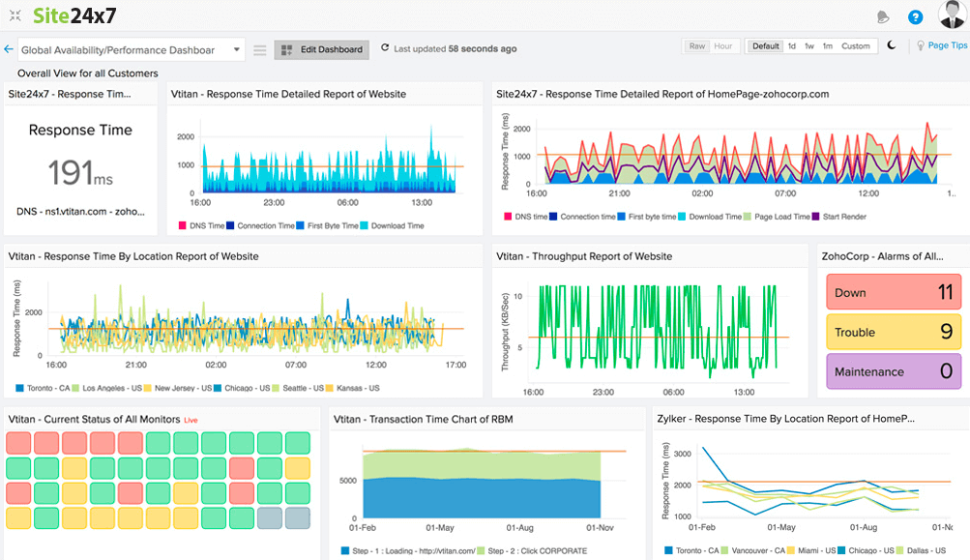970x560 pixels.
Task: Click the refresh icon beside Last updated
Action: tap(385, 47)
